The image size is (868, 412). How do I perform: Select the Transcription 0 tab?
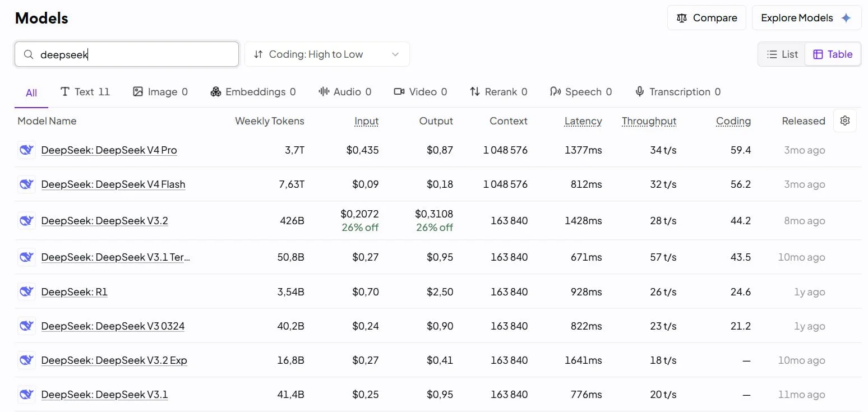coord(678,92)
